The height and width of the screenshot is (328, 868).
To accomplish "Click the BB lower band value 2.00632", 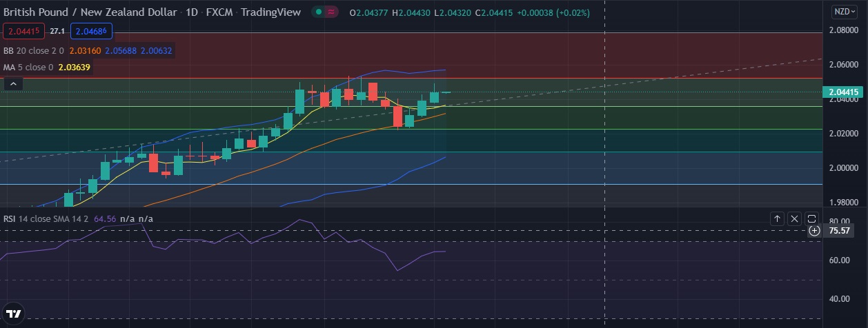I will [157, 50].
